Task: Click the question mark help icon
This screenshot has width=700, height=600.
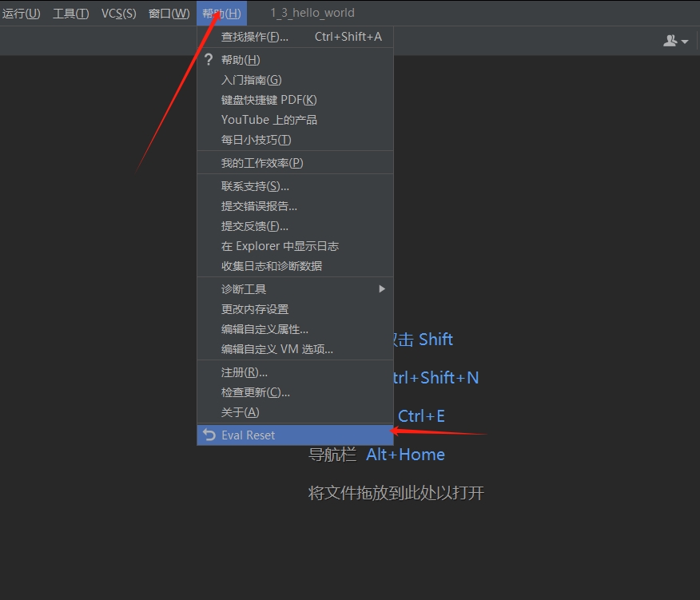Action: pos(209,60)
